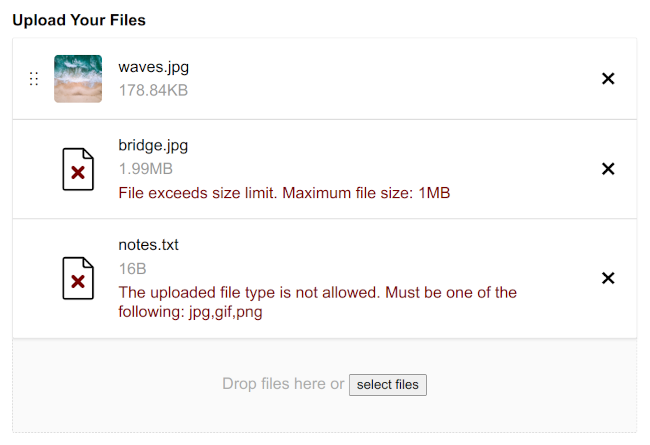Click the drag handle beside waves.jpg
The image size is (650, 445).
[34, 78]
